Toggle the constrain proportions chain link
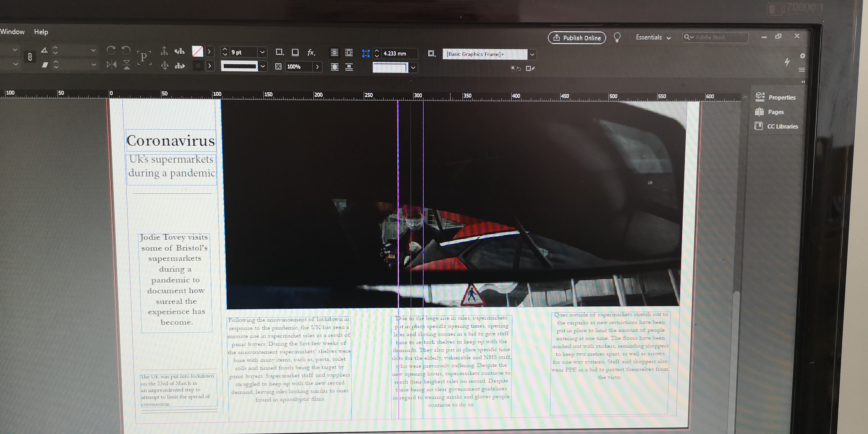This screenshot has height=434, width=868. click(x=30, y=57)
